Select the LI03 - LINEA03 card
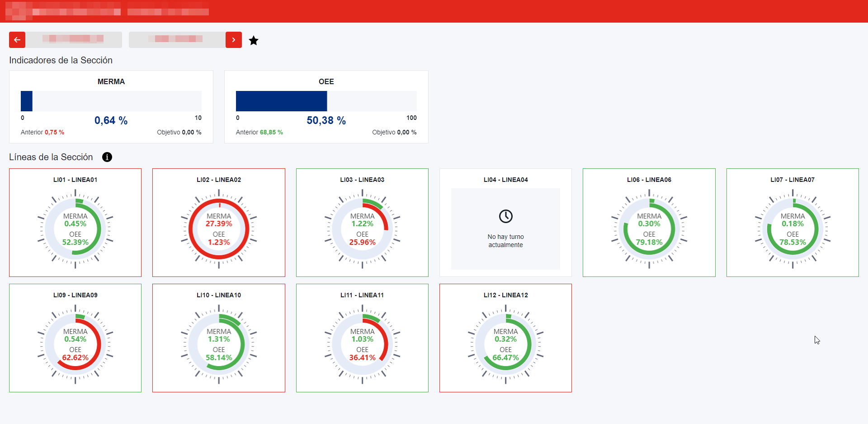Screen dimensions: 868x424 [x=362, y=223]
